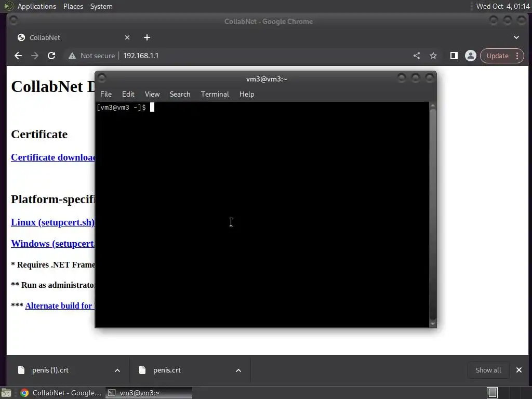Expand options for penis.crt download

tap(238, 370)
